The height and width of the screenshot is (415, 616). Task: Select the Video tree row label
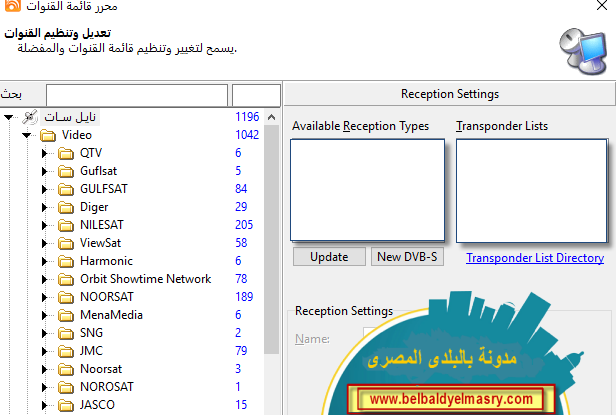pos(77,135)
